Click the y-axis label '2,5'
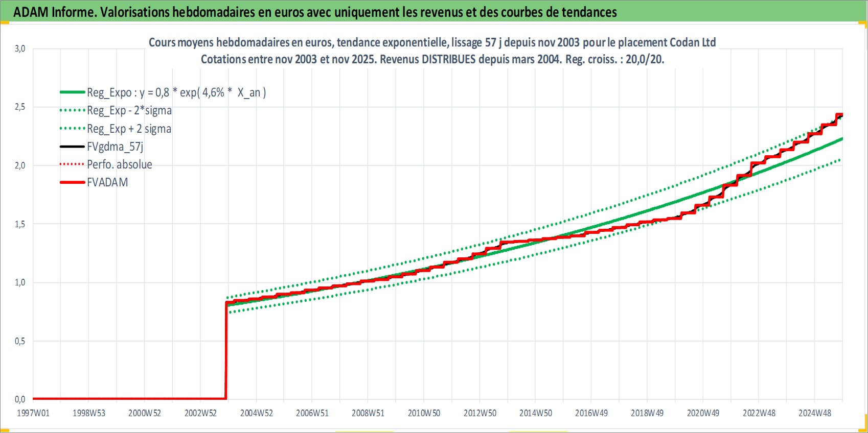Viewport: 868px width, 433px height. pyautogui.click(x=20, y=107)
